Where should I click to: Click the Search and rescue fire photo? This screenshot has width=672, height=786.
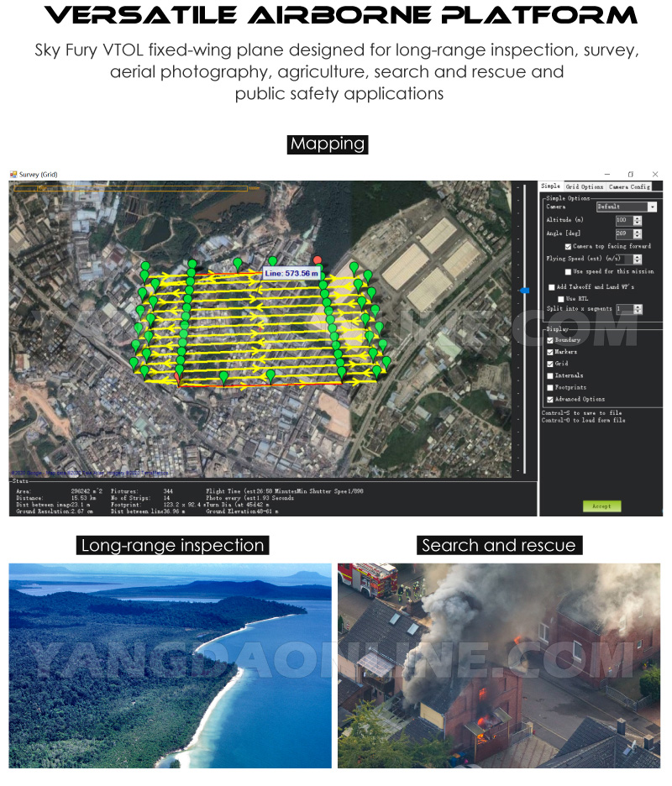pos(498,665)
